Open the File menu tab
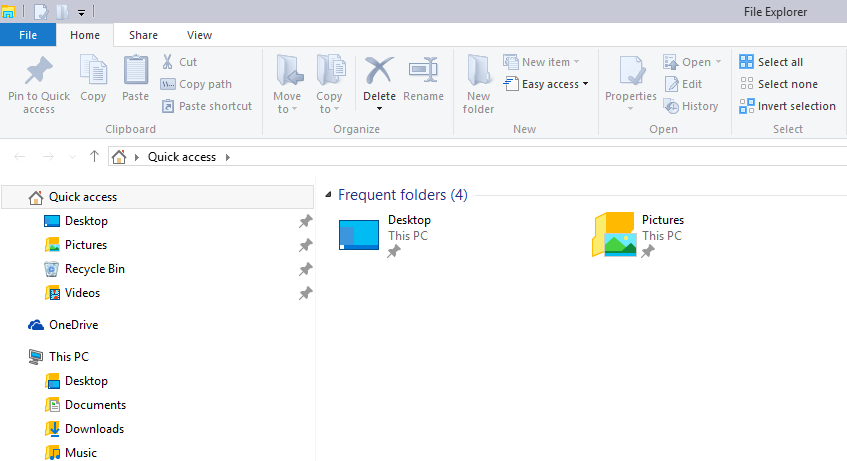Screen dimensions: 847x461 pyautogui.click(x=28, y=35)
